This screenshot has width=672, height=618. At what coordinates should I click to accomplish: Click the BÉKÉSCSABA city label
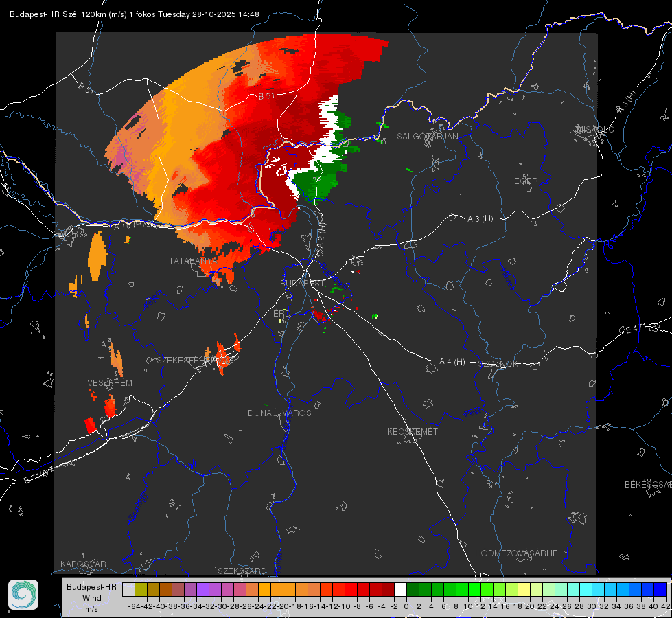coord(648,485)
